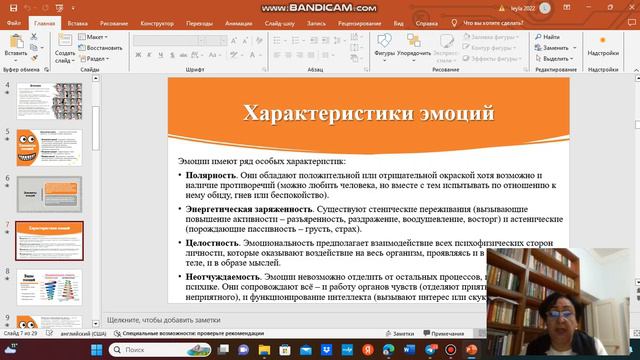
Task: Toggle Bold (Ж) formatting
Action: 138,55
